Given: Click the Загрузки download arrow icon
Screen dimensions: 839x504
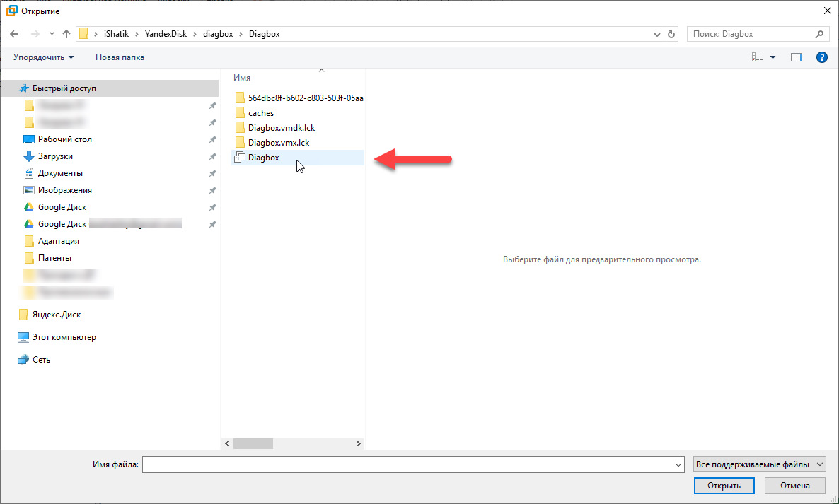Looking at the screenshot, I should click(29, 156).
